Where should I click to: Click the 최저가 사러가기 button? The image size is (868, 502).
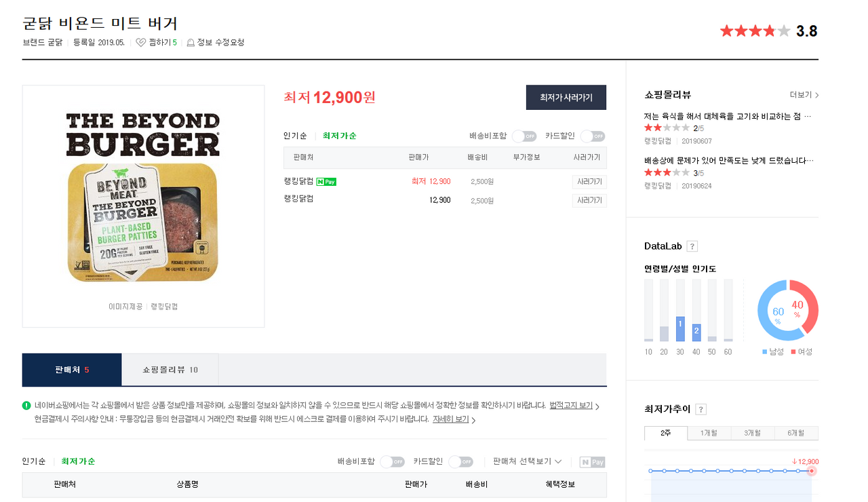[x=566, y=98]
